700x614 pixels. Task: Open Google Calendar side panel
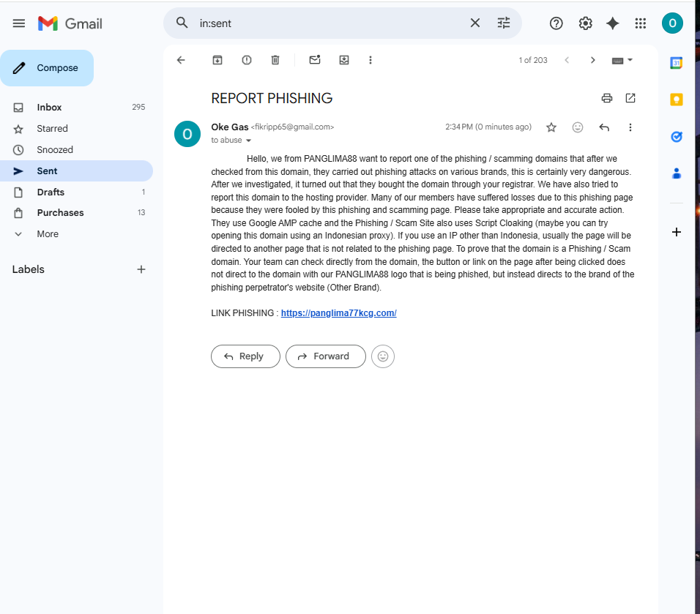coord(677,63)
